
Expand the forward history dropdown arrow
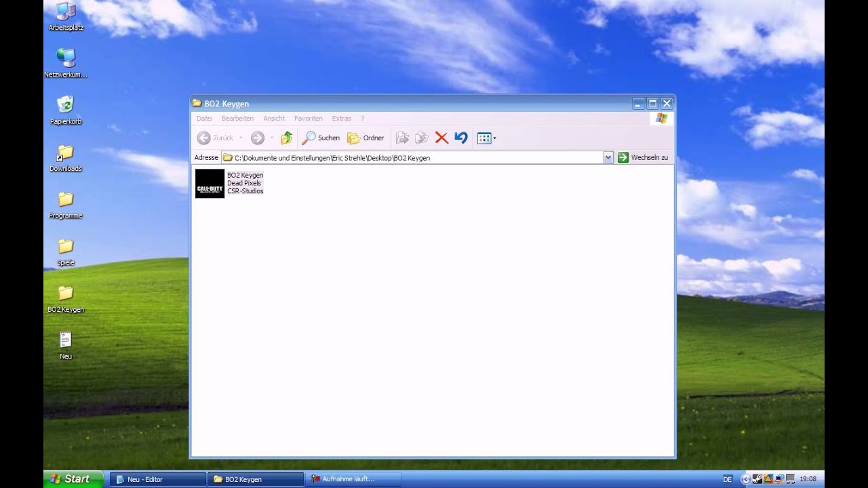pyautogui.click(x=271, y=138)
